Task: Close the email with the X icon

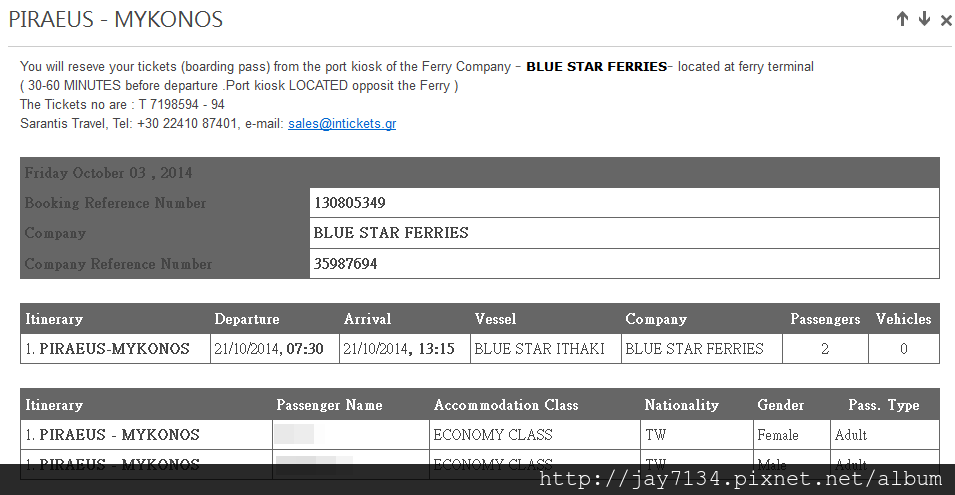Action: coord(946,20)
